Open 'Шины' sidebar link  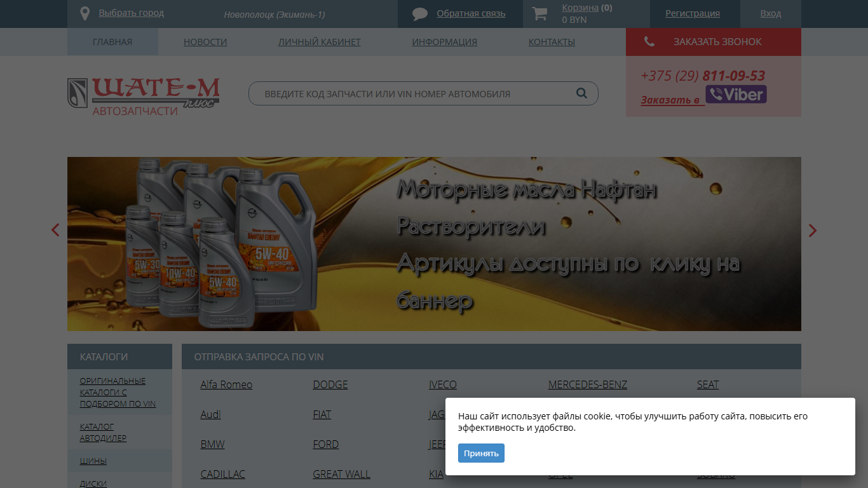(93, 461)
